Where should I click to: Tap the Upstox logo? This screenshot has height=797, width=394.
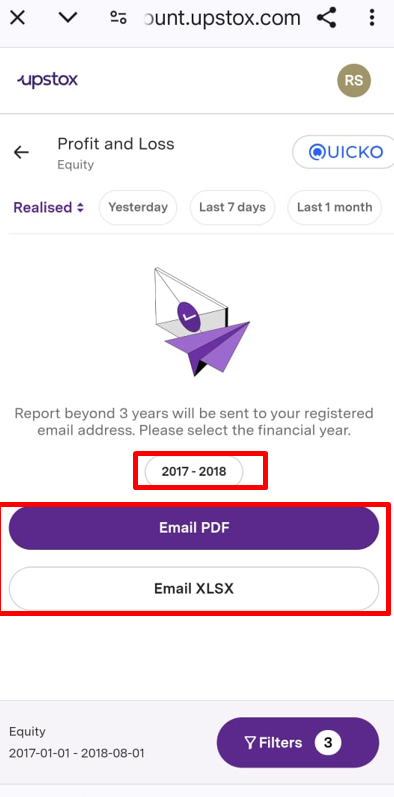47,80
